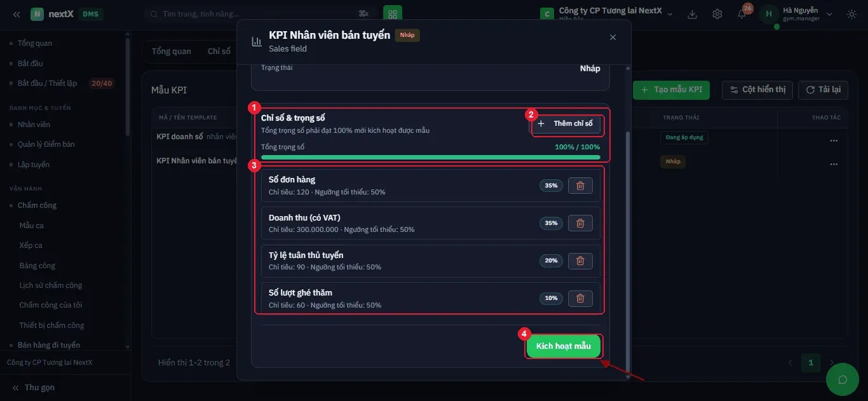Toggle light/dark theme sun icon
This screenshot has height=401, width=868.
(x=851, y=14)
